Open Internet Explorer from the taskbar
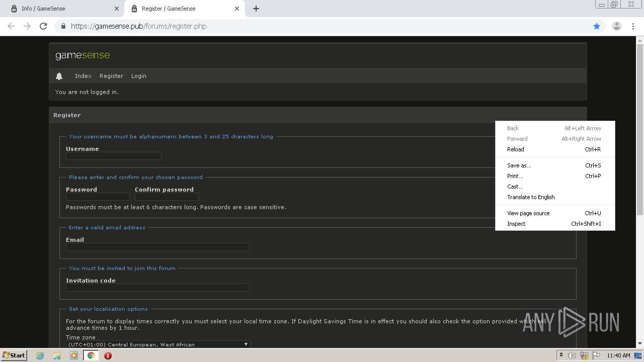 [40, 355]
